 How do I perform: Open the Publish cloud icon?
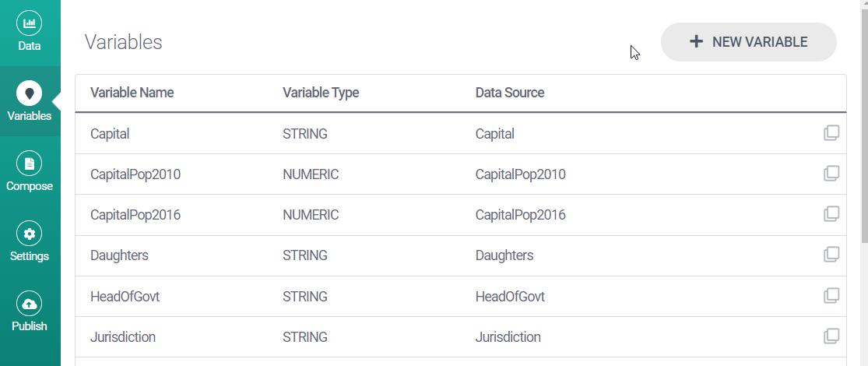(x=30, y=304)
